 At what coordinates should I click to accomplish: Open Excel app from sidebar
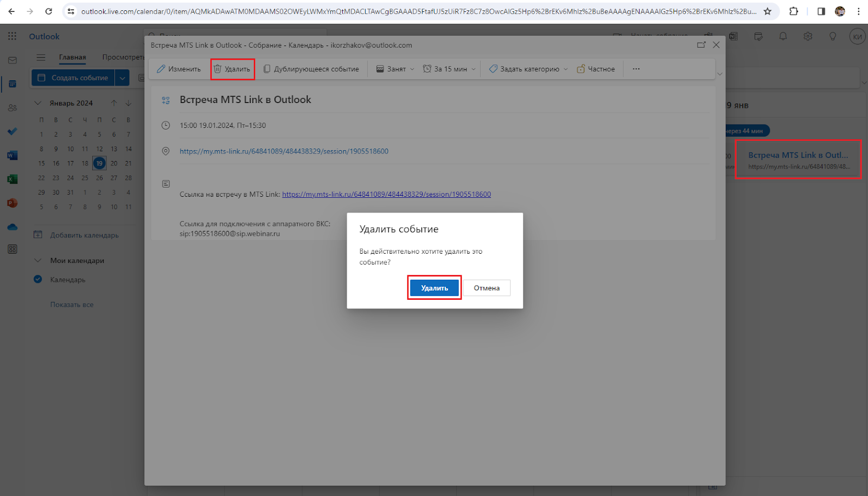coord(12,179)
